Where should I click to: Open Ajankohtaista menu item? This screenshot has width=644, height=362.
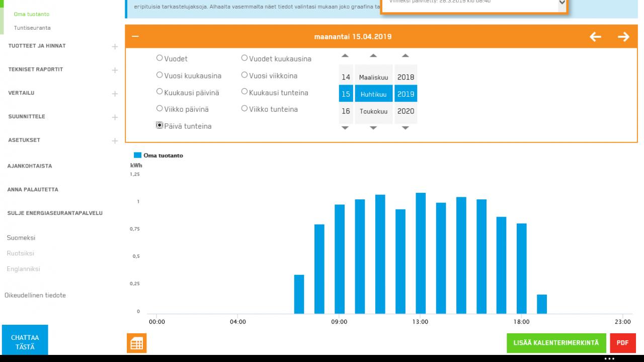pyautogui.click(x=29, y=166)
